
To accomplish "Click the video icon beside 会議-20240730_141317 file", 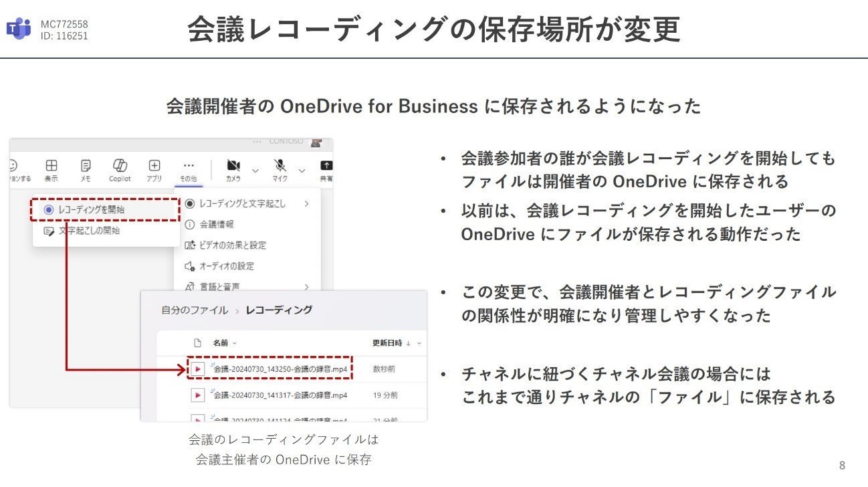I will click(198, 395).
